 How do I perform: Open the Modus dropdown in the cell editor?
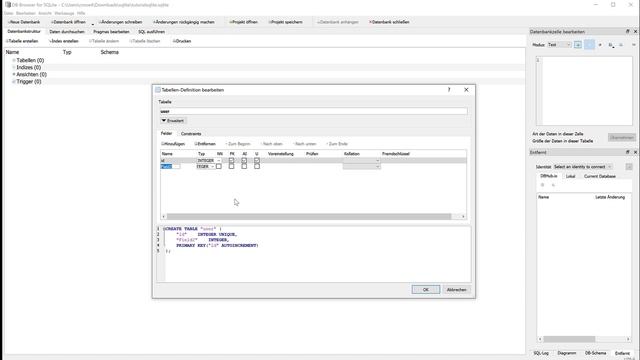click(x=559, y=45)
